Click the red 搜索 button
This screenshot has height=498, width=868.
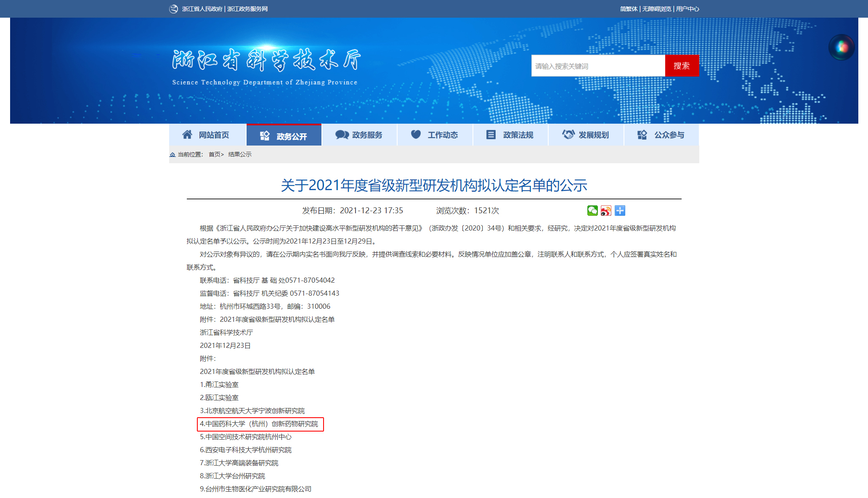(x=682, y=66)
